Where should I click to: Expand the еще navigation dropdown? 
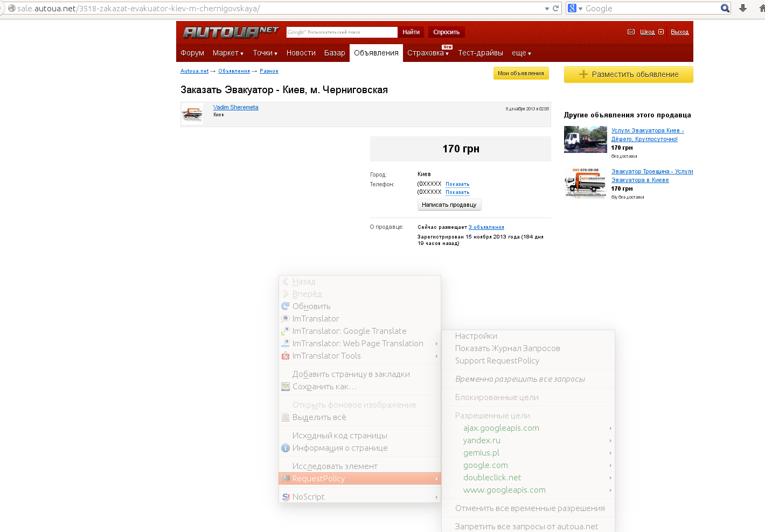521,53
